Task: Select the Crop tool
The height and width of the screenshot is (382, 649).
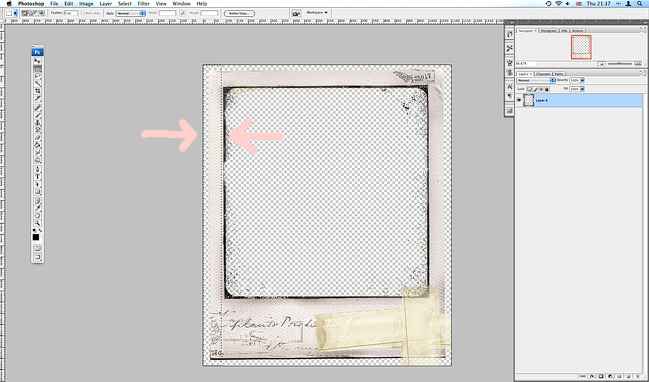Action: point(37,91)
